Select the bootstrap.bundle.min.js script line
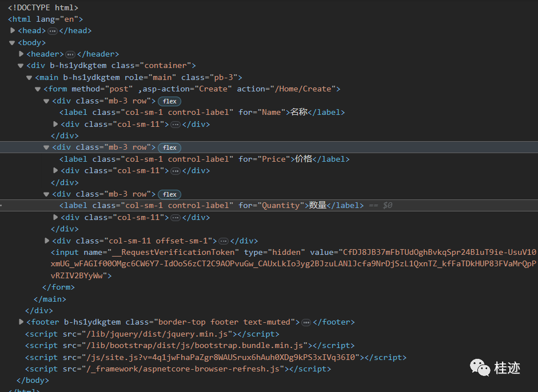Viewport: 538px width, 392px height. coord(190,346)
